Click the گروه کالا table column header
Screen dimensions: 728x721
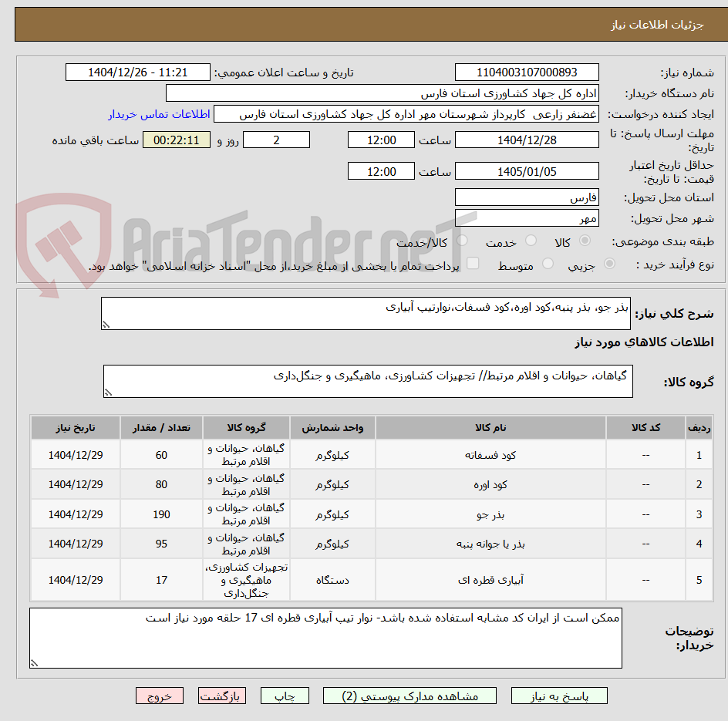click(x=246, y=427)
